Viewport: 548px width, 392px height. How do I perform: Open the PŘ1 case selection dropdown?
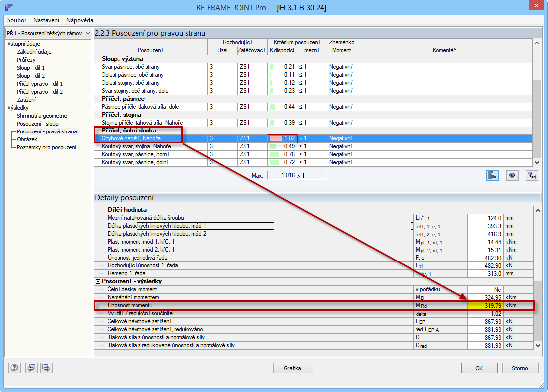[x=48, y=33]
